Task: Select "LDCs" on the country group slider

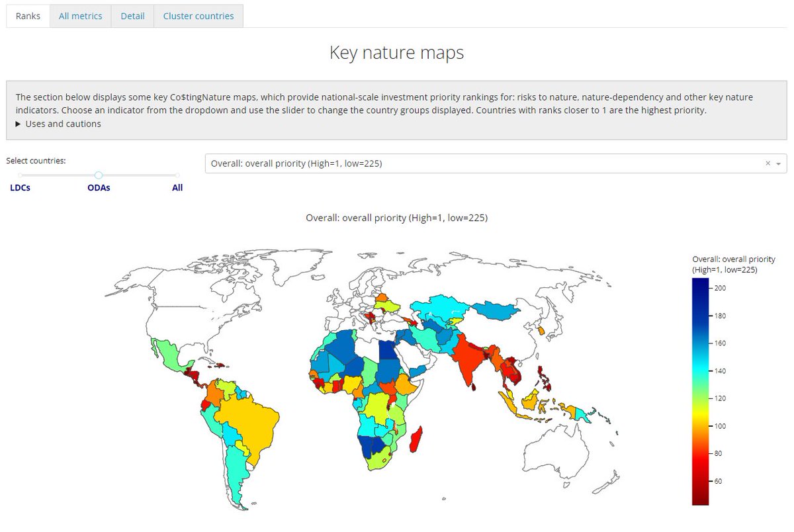Action: (20, 175)
